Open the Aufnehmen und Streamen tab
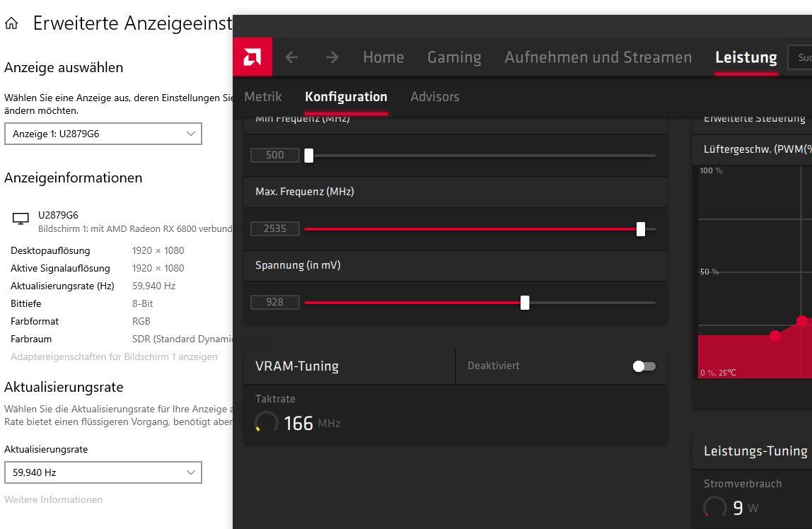The image size is (812, 529). tap(598, 57)
